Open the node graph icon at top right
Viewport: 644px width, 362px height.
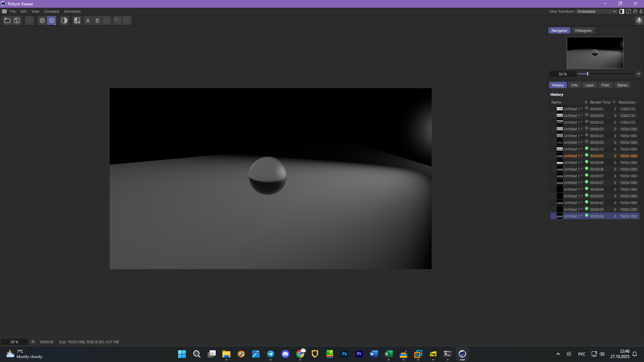pyautogui.click(x=639, y=20)
